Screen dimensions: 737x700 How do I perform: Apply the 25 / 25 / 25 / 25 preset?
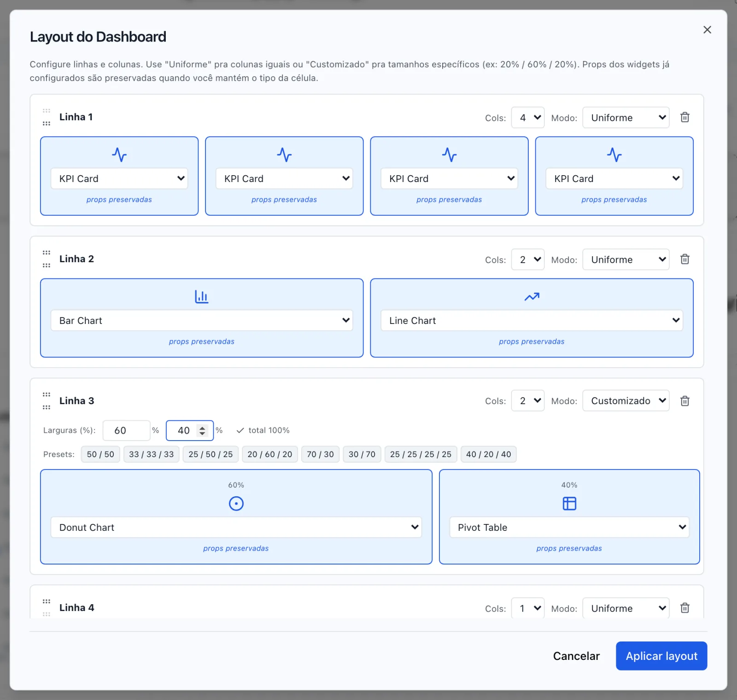(421, 454)
